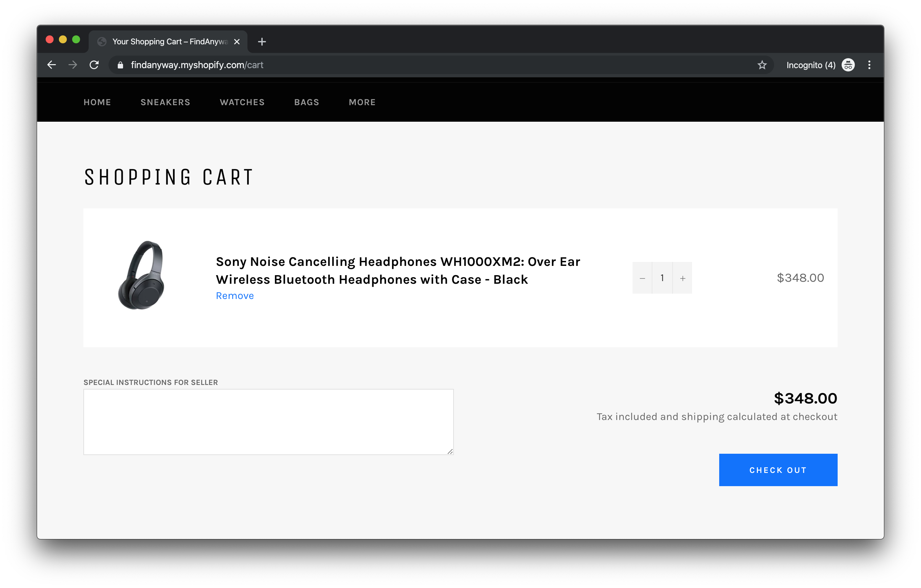Viewport: 921px width, 588px height.
Task: Click the SHOPPING CART heading
Action: pyautogui.click(x=168, y=177)
